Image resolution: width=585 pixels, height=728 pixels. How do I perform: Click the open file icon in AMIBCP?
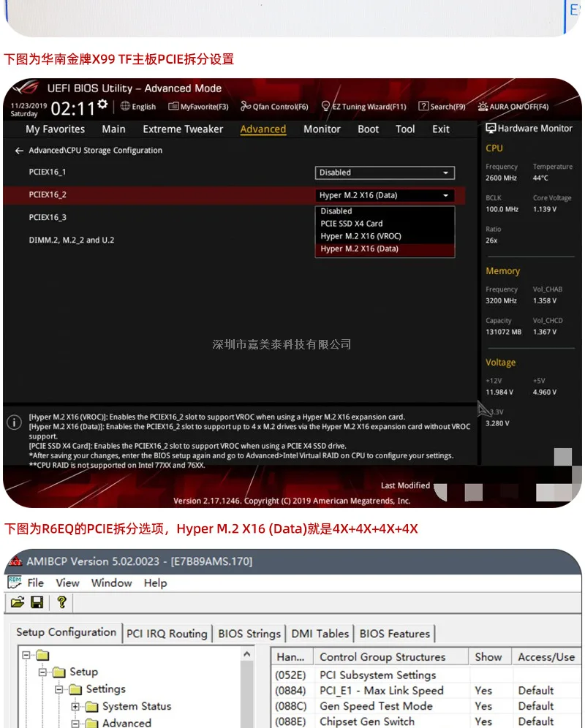click(x=18, y=602)
